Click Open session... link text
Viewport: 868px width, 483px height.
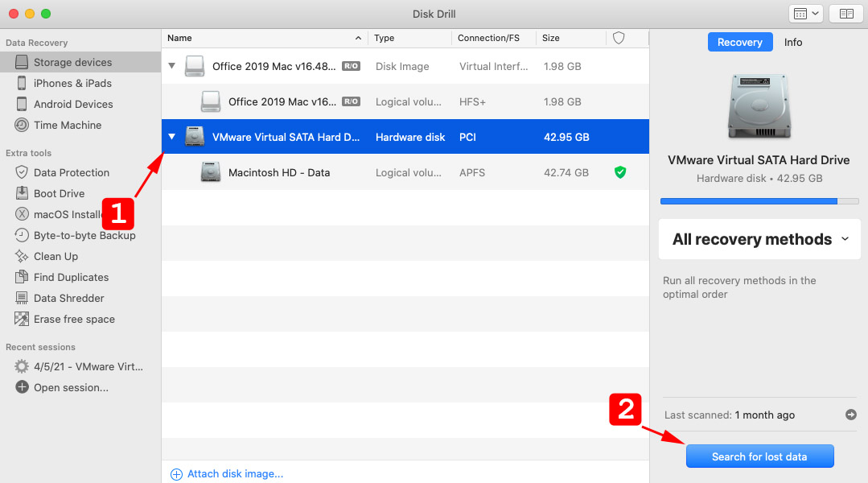[71, 388]
